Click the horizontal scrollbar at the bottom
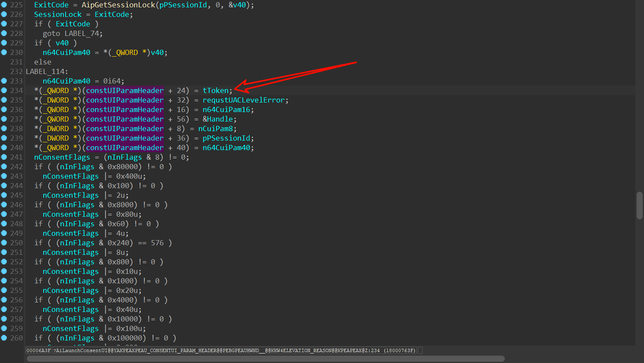644x363 pixels. click(265, 359)
